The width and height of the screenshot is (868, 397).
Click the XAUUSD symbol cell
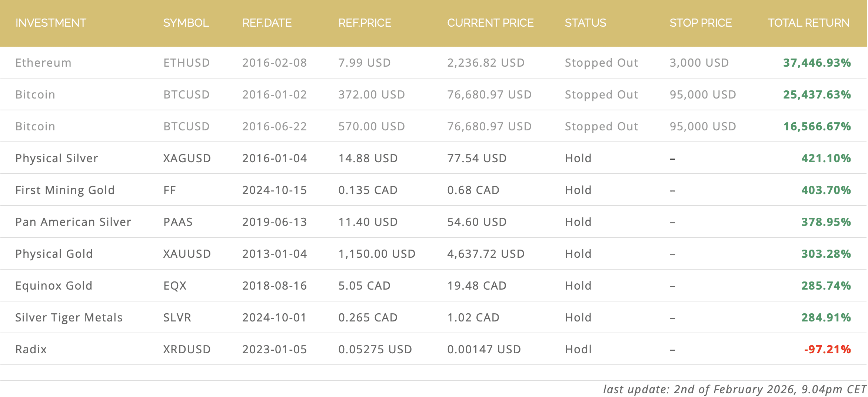tap(187, 254)
